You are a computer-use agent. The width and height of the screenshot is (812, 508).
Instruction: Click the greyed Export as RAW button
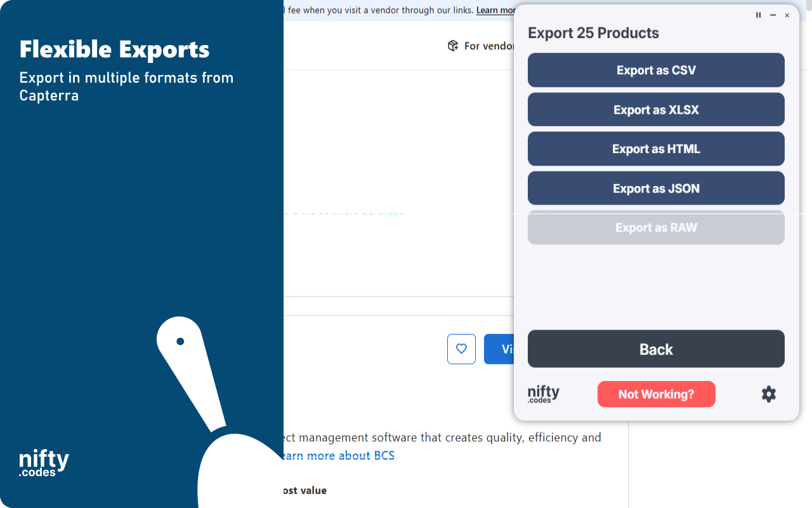[656, 227]
